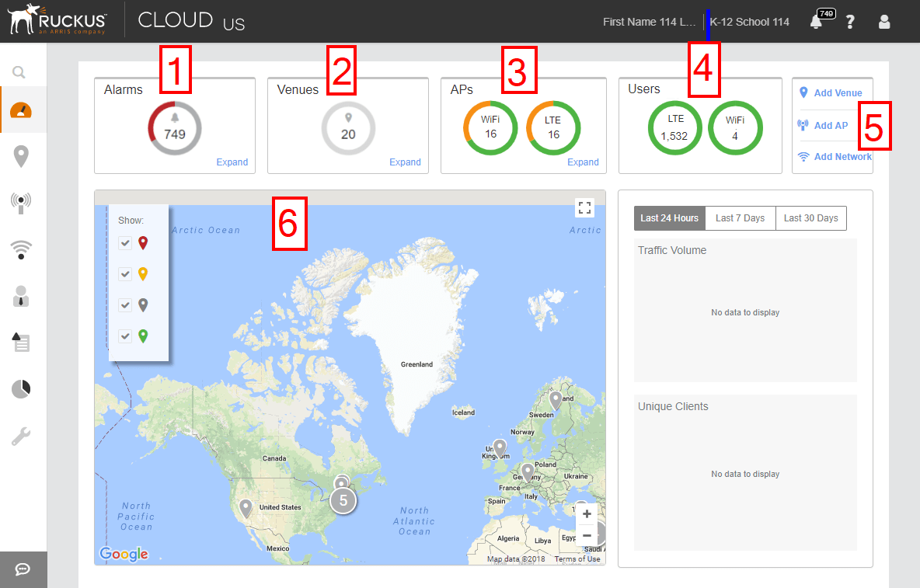Open the Administration wrench sidebar icon
The width and height of the screenshot is (920, 588).
pyautogui.click(x=23, y=435)
